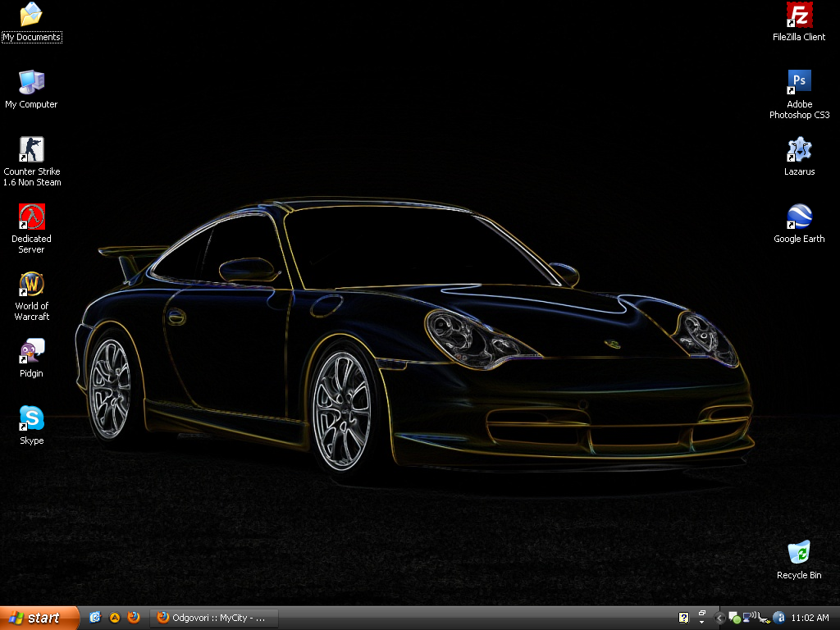The image size is (840, 630).
Task: Switch to the Odgovori :: MyCity taskbar window
Action: coord(215,618)
